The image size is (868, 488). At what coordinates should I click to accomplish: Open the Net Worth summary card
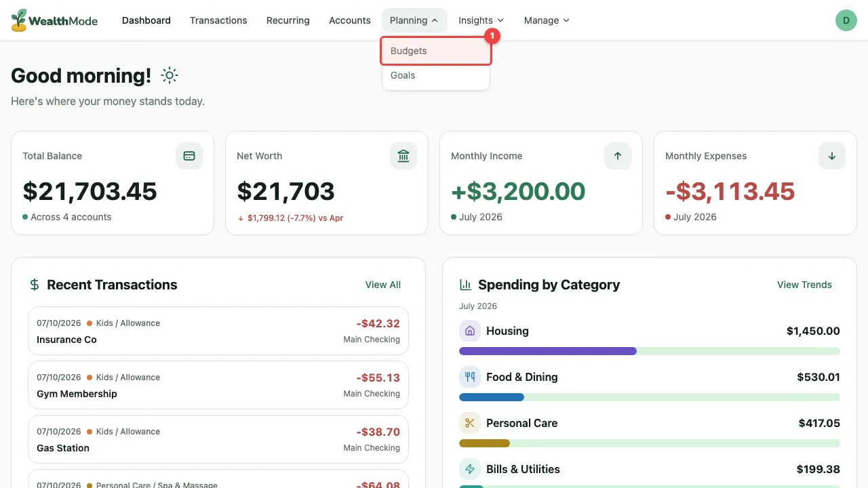pos(327,183)
